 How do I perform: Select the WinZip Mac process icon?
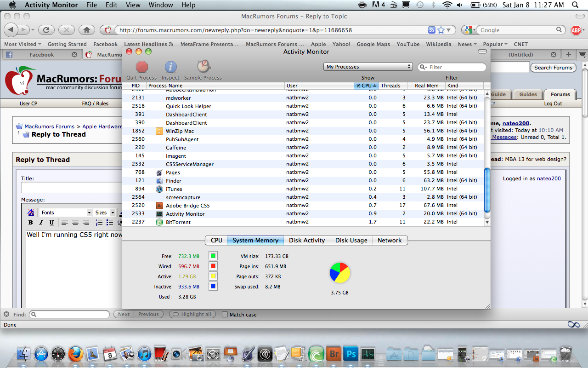click(159, 131)
